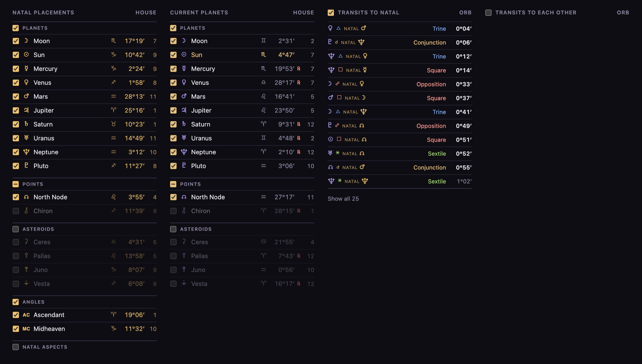Click Scorpio sign icon in natal Moon row
Image resolution: width=642 pixels, height=364 pixels.
click(113, 41)
